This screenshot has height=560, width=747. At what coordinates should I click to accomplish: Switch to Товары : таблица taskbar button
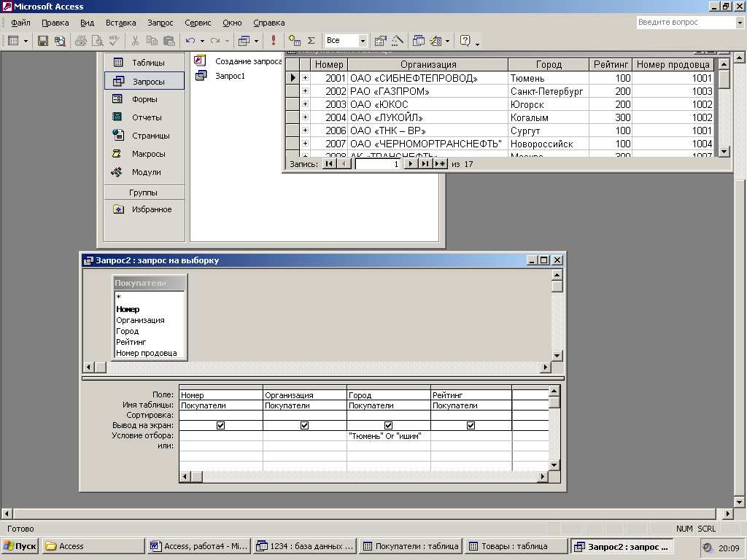[516, 546]
